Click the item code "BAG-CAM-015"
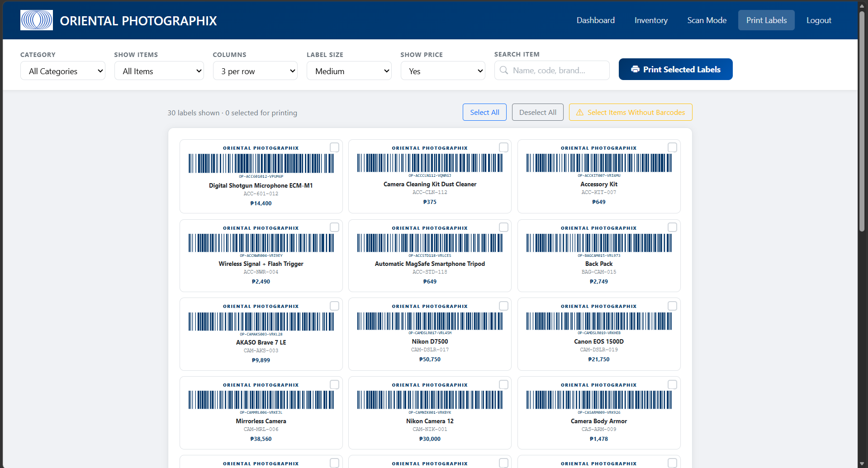Screen dimensions: 868x468 click(x=599, y=272)
